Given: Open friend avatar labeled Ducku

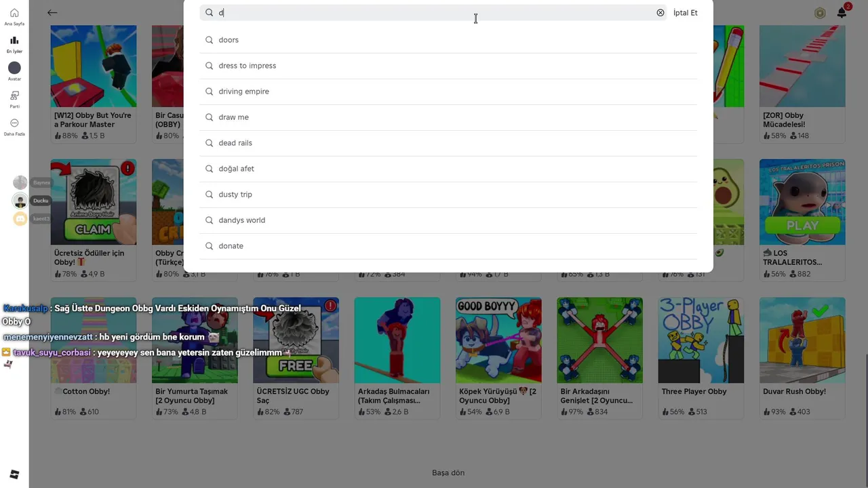Looking at the screenshot, I should (x=20, y=201).
